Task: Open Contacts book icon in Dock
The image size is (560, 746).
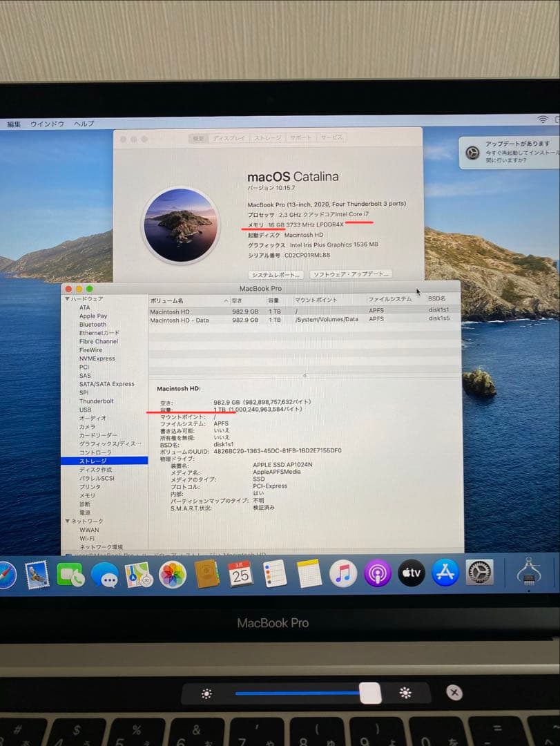Action: (206, 574)
